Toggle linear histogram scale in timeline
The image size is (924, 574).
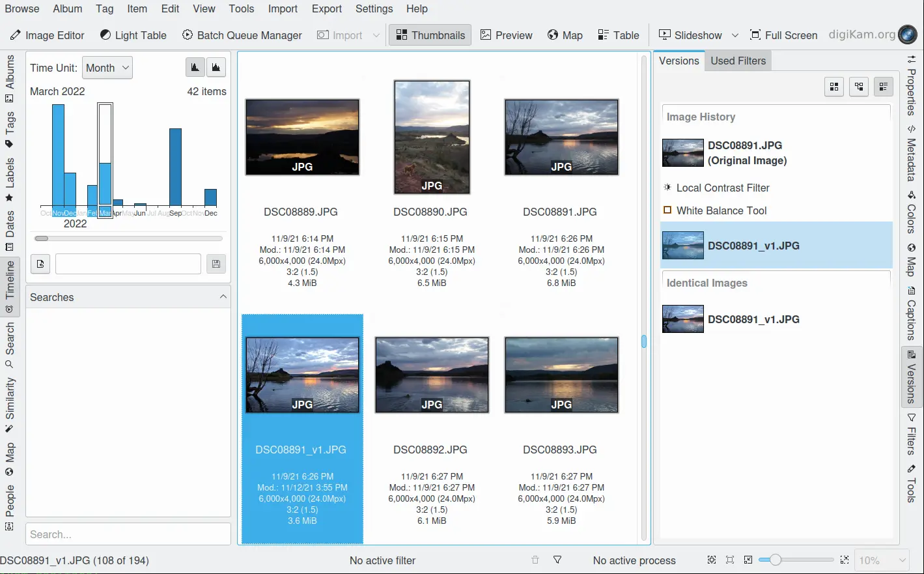pyautogui.click(x=195, y=68)
